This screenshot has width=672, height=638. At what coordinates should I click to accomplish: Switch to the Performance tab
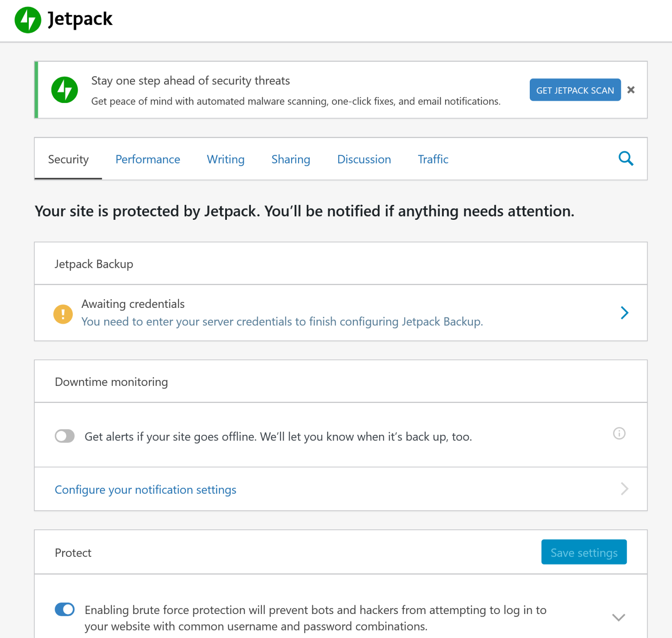point(147,160)
